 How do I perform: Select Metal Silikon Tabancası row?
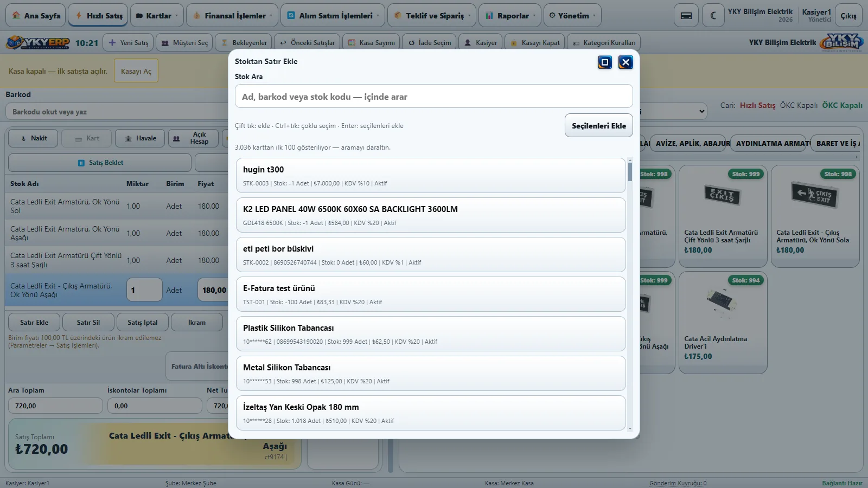(431, 374)
